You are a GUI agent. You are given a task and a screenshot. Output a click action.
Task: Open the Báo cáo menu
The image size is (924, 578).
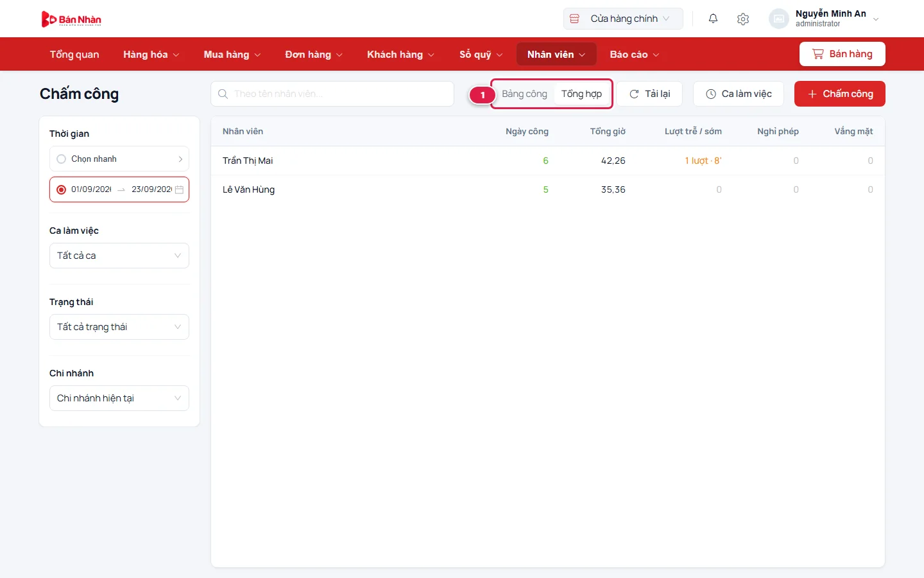point(635,55)
